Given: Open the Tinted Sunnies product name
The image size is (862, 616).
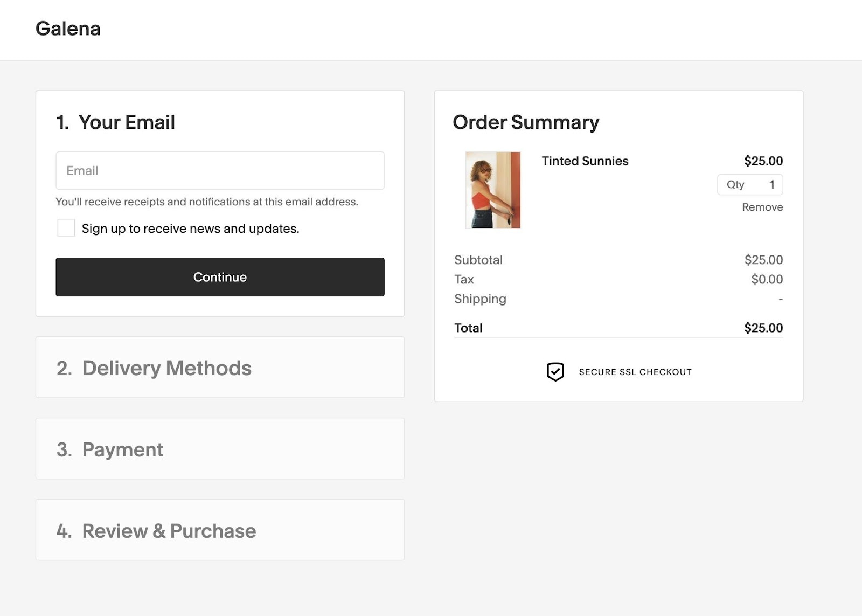Looking at the screenshot, I should (x=585, y=161).
